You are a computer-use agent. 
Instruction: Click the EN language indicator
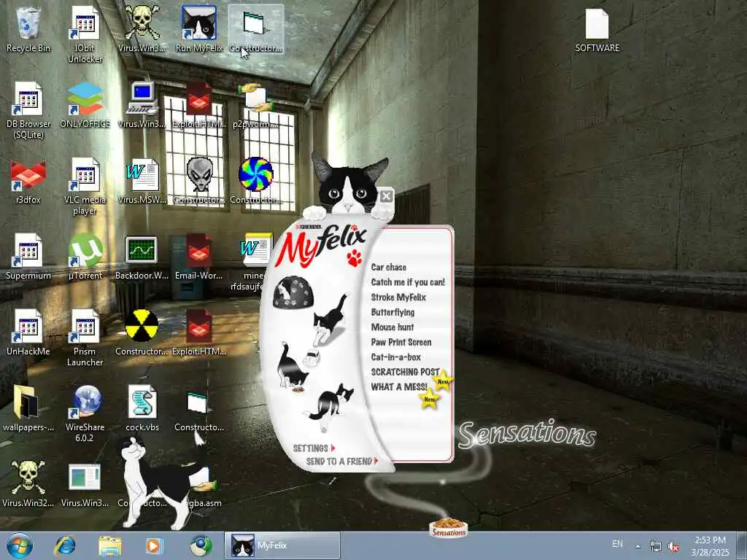[617, 544]
